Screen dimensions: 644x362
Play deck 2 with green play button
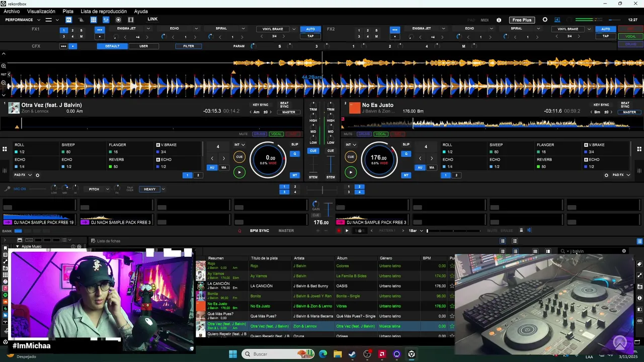pos(351,172)
